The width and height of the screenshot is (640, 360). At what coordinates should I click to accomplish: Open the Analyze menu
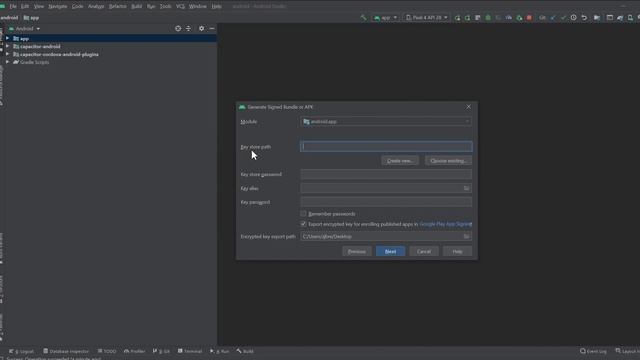96,6
